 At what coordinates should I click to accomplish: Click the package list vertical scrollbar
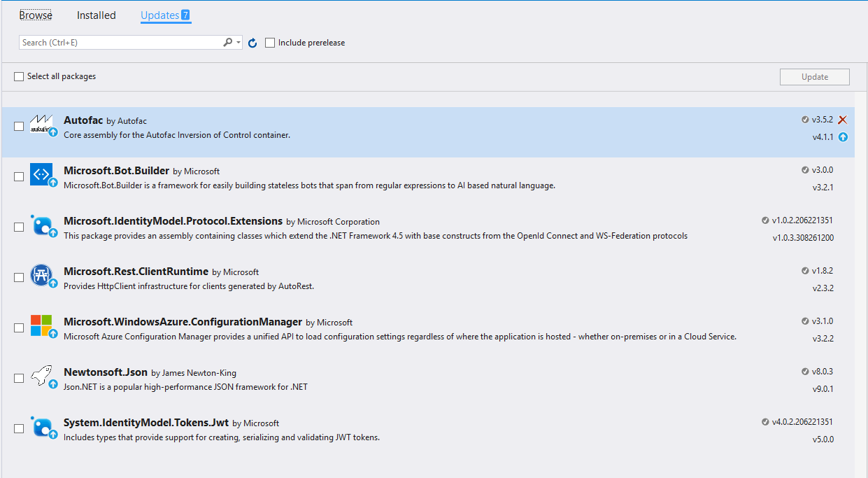pyautogui.click(x=861, y=280)
